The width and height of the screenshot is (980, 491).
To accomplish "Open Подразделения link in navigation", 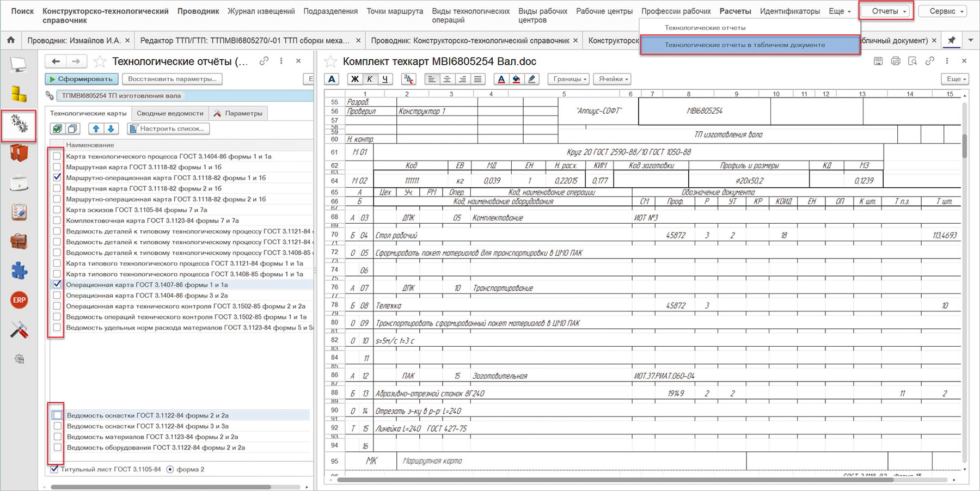I will click(330, 11).
